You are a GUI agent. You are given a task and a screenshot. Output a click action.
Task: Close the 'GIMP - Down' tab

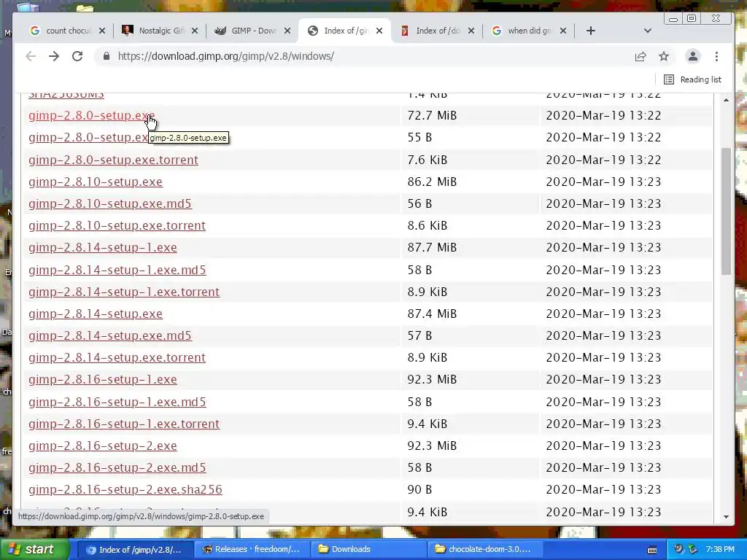287,31
